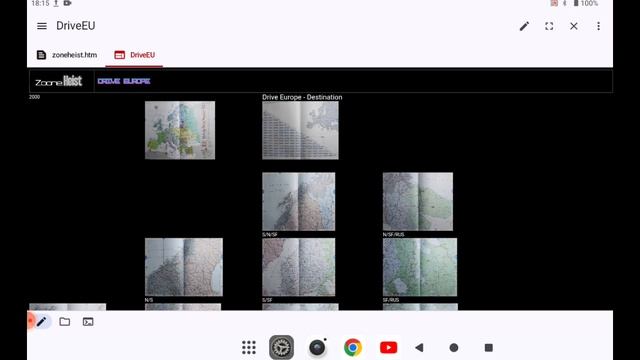Open the colorful Europe overview map thumbnail
This screenshot has height=360, width=640.
click(x=180, y=130)
